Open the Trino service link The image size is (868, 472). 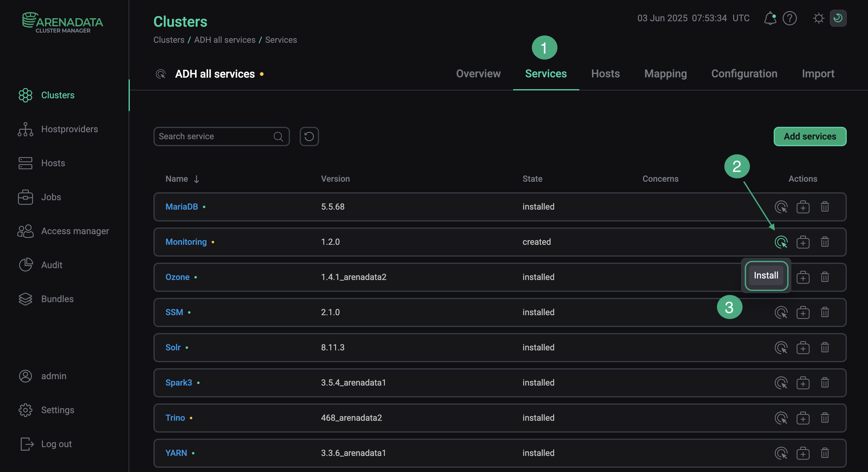pos(175,418)
